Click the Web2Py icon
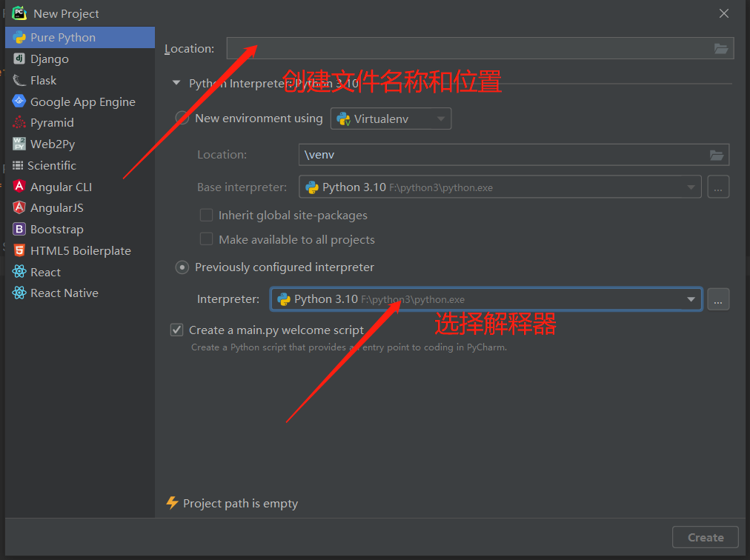 point(19,144)
